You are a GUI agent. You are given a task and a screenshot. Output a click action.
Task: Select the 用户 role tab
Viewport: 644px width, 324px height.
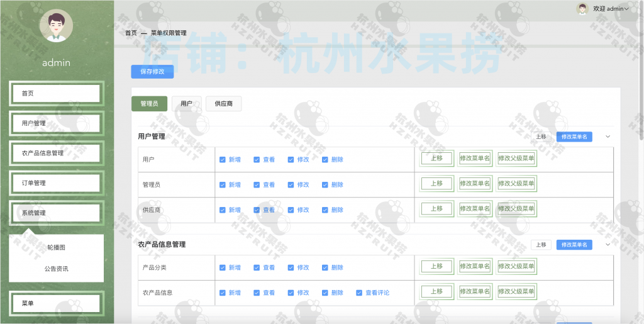tap(186, 104)
